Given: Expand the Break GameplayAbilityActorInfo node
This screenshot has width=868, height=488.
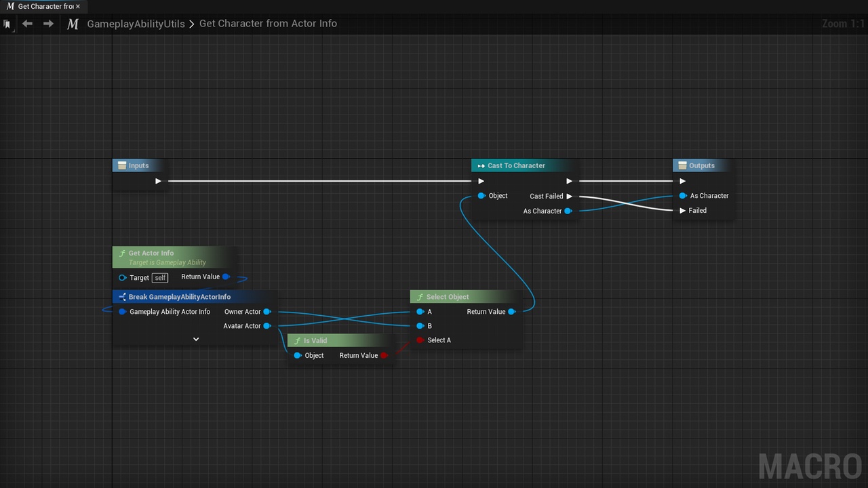Looking at the screenshot, I should (x=196, y=339).
